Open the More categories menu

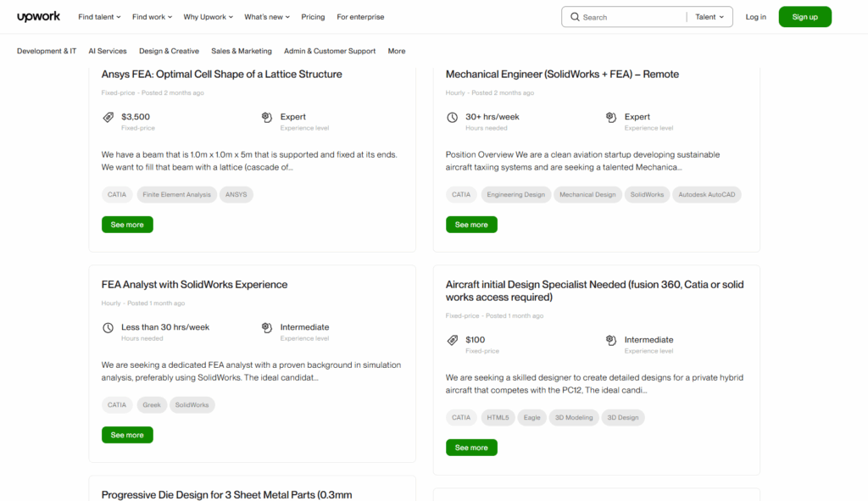(396, 51)
